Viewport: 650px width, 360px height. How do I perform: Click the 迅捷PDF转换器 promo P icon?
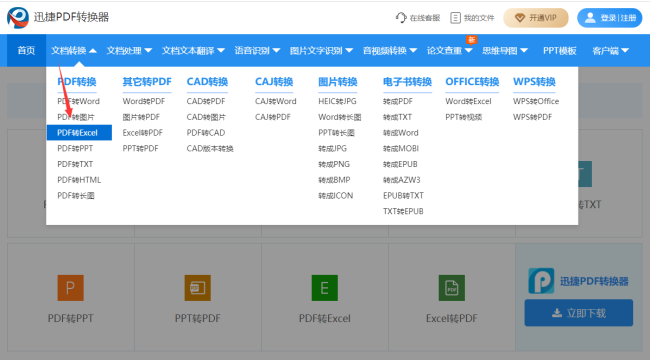point(541,281)
